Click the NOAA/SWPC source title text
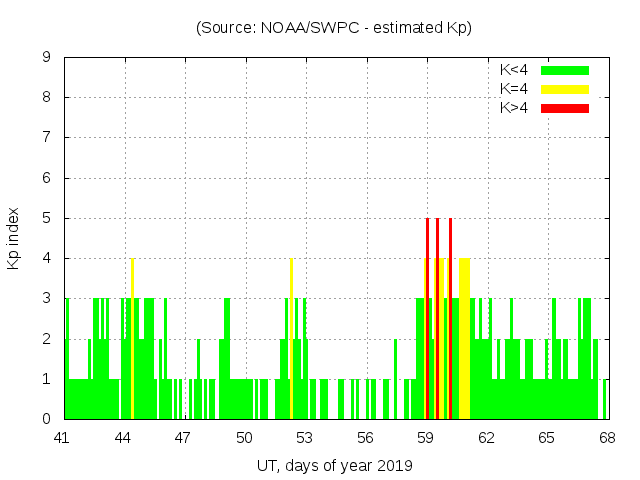This screenshot has width=640, height=480. coord(334,28)
